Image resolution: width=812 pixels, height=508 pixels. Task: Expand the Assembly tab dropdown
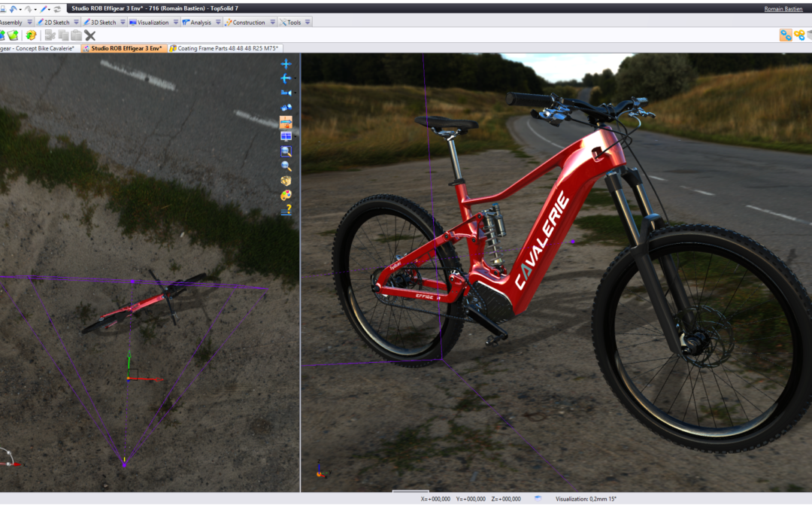29,23
